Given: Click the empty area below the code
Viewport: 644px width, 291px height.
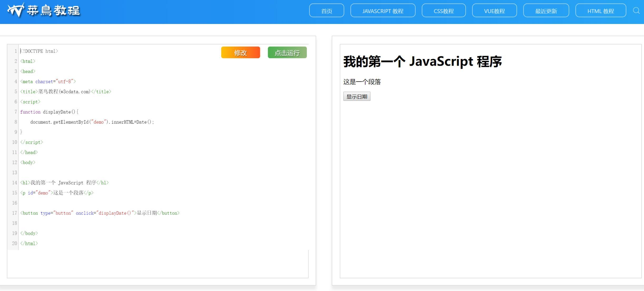Looking at the screenshot, I should pyautogui.click(x=158, y=263).
